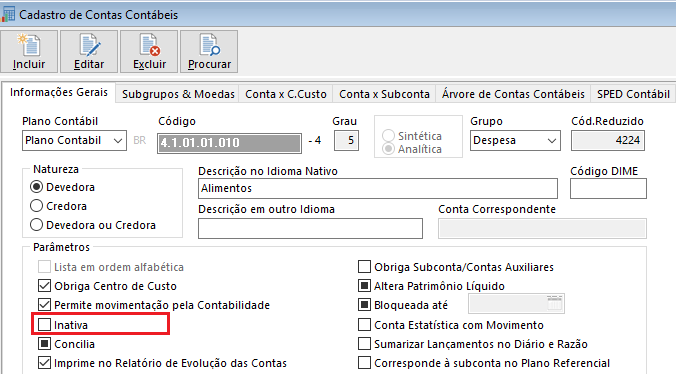This screenshot has width=676, height=374.
Task: Open the Subgrupos & Moedas tab
Action: coord(178,94)
